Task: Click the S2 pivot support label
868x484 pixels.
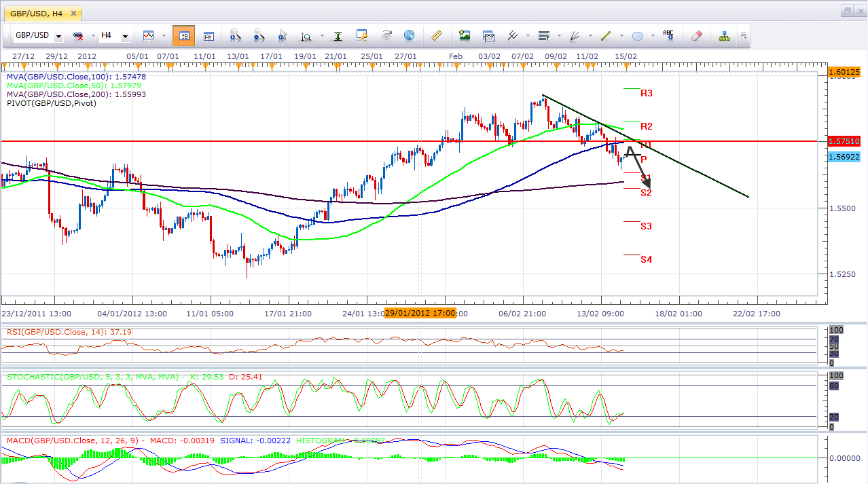Action: (x=646, y=193)
